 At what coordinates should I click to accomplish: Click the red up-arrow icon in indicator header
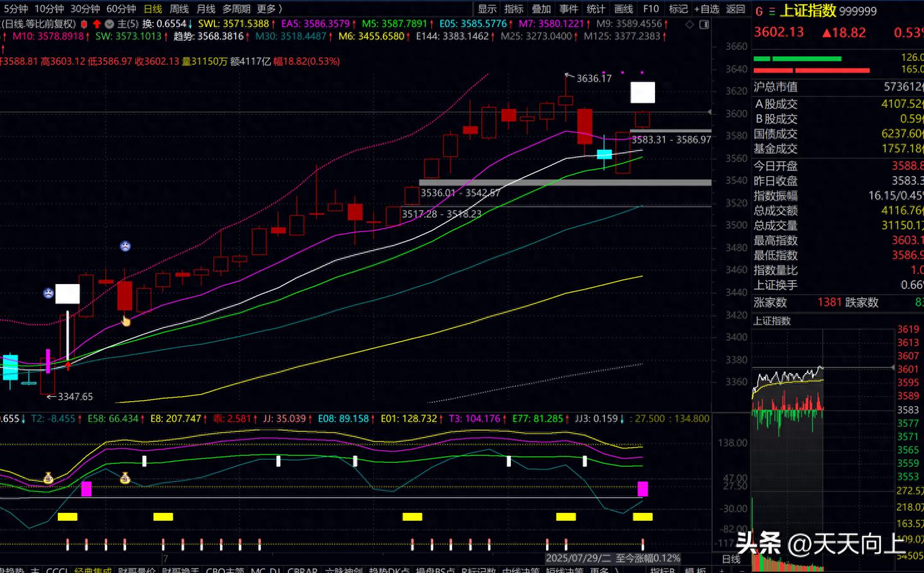click(x=97, y=24)
